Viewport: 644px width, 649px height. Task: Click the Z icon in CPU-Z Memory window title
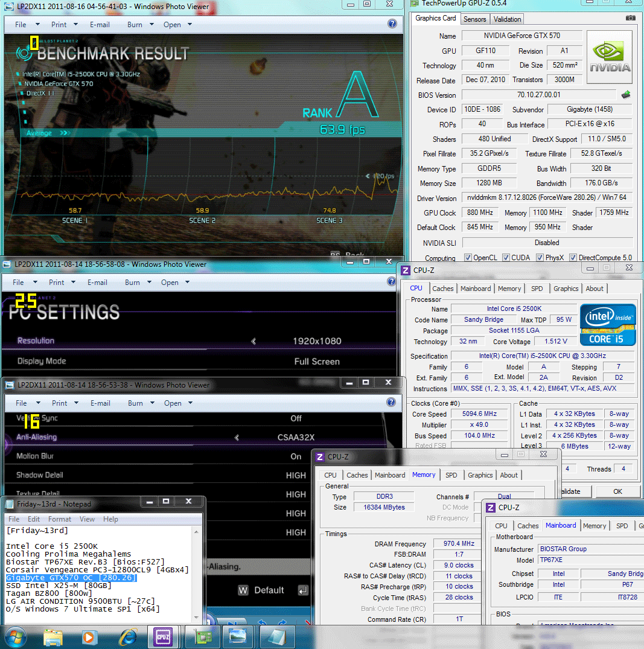[x=319, y=457]
